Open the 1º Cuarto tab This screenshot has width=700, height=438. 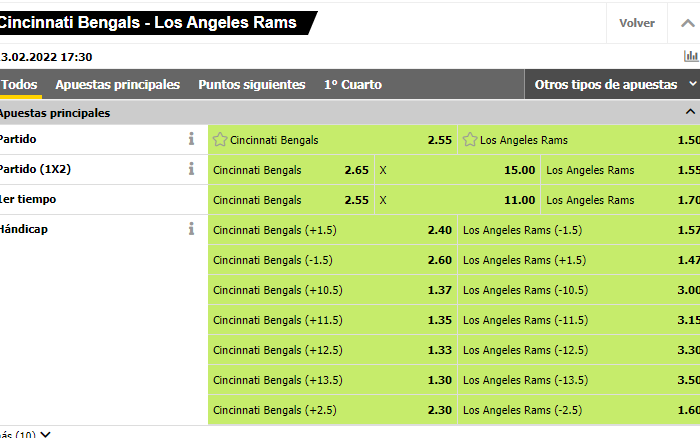click(353, 84)
